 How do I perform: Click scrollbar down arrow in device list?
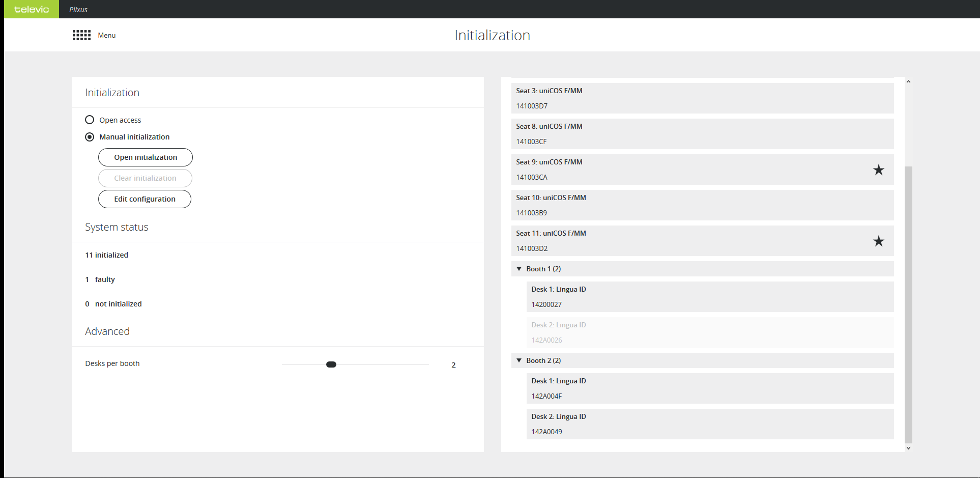pyautogui.click(x=908, y=448)
